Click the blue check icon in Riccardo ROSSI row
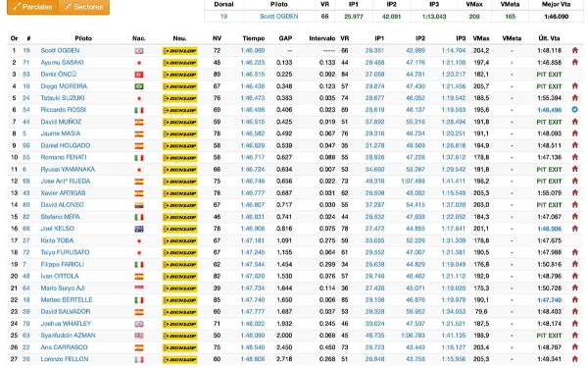 coord(575,110)
